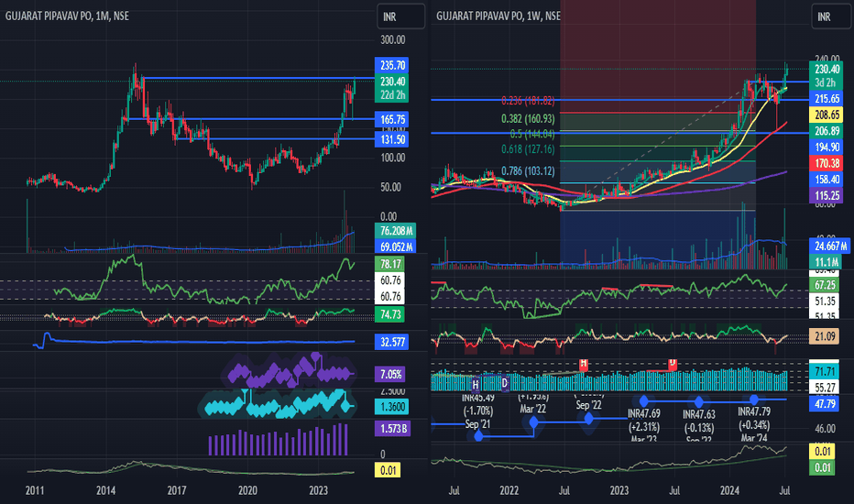
Task: Select the 131.50 horizontal line price label
Action: click(x=392, y=139)
